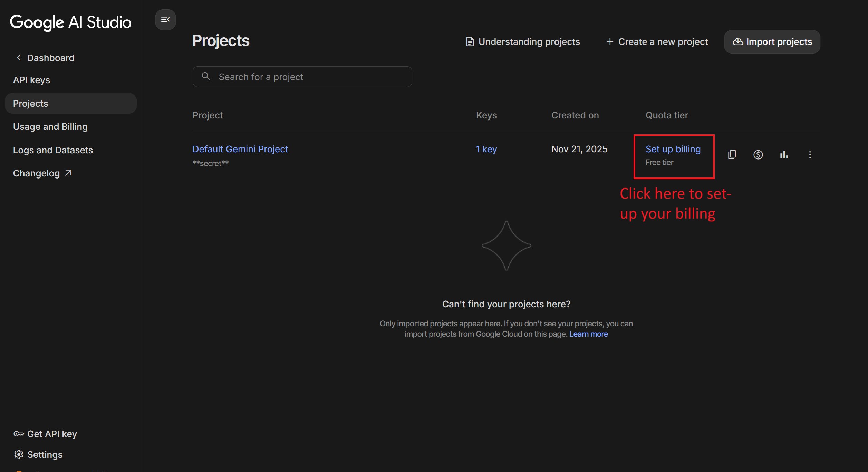Click the copy project ID icon

click(x=732, y=155)
